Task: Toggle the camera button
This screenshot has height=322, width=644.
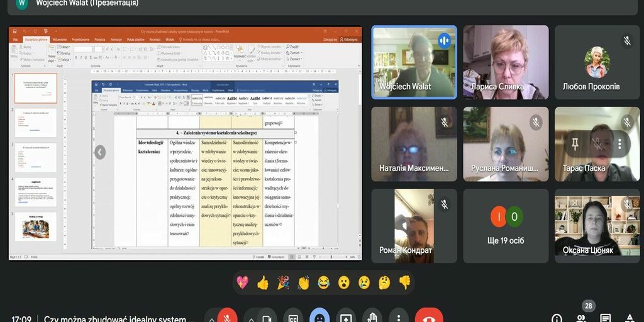Action: [265, 318]
